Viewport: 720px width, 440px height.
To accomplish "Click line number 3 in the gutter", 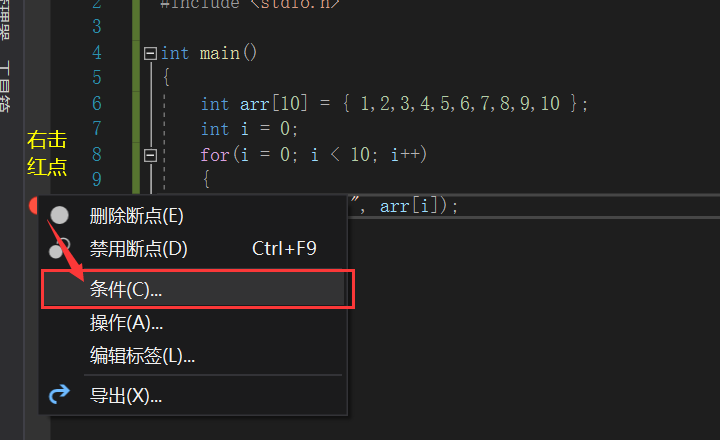I will tap(96, 27).
